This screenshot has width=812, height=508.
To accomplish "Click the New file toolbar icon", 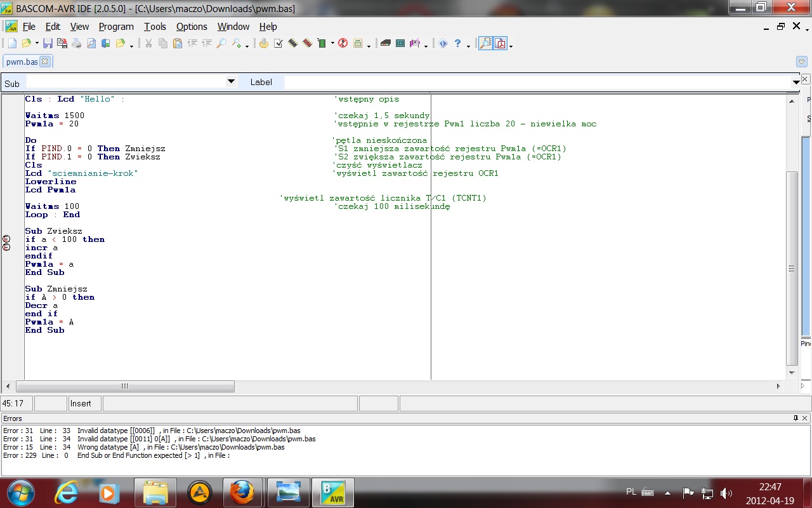I will click(12, 43).
